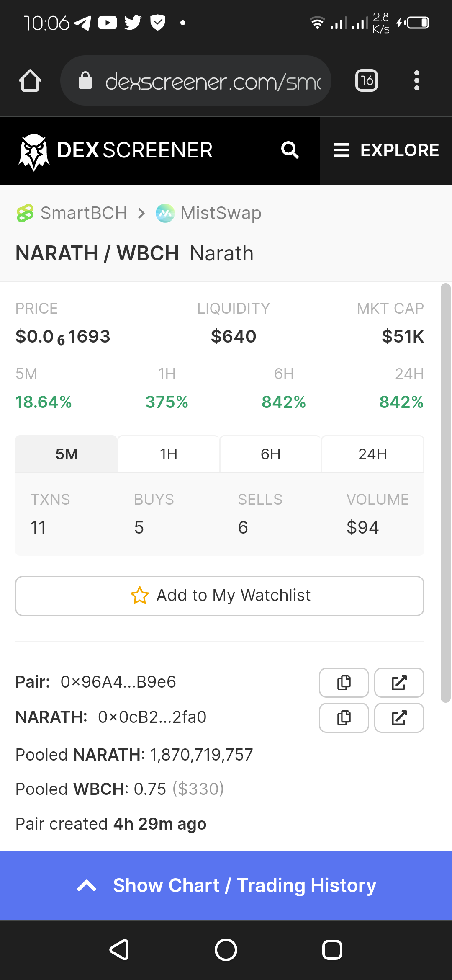This screenshot has width=452, height=980.
Task: Tap the DEX Screener owl logo
Action: (x=34, y=152)
